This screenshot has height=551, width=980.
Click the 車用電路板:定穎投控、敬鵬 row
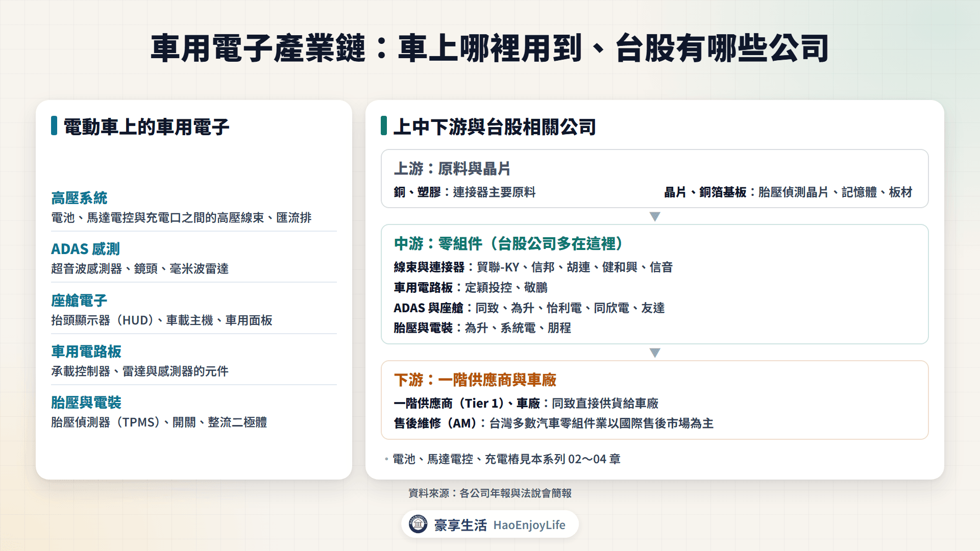pyautogui.click(x=471, y=288)
